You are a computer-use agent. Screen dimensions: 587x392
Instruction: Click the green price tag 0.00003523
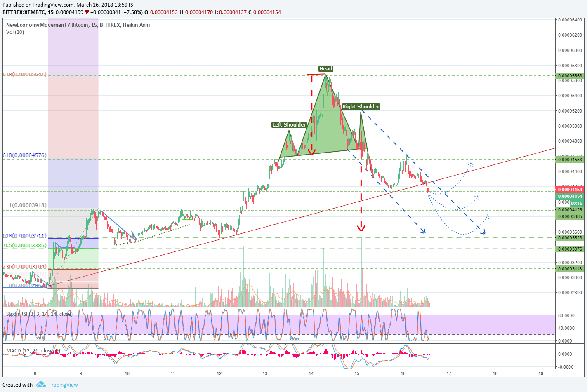click(570, 238)
